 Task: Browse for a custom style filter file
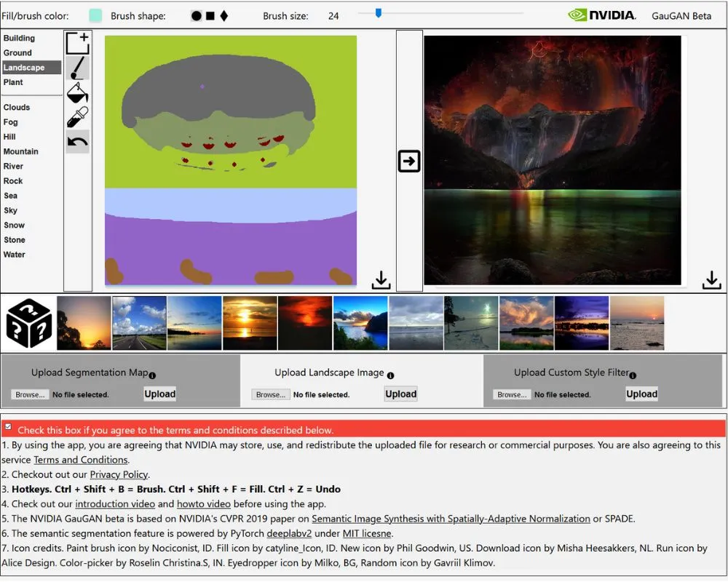pos(512,394)
